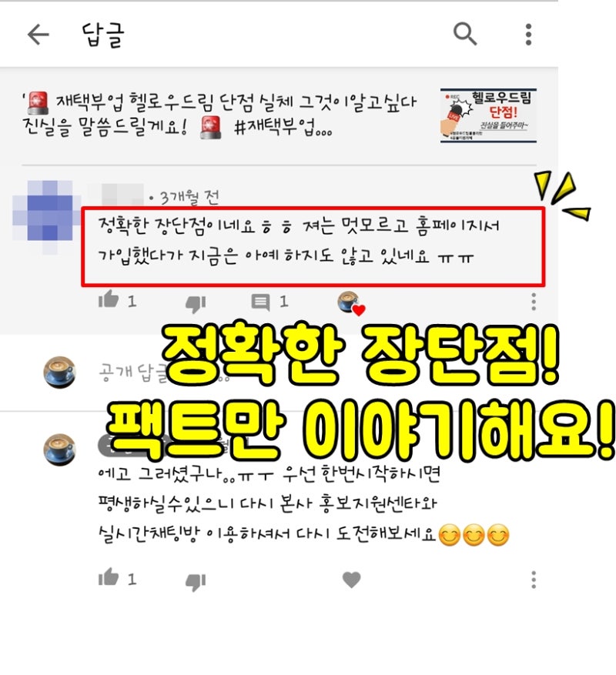Like the 정확한 장단점이네요 comment
The width and height of the screenshot is (616, 675).
coord(108,299)
